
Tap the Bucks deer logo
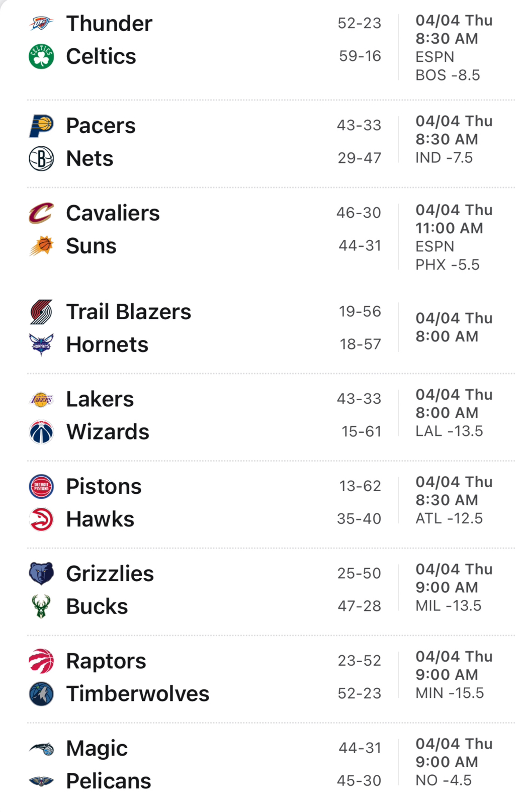click(41, 606)
